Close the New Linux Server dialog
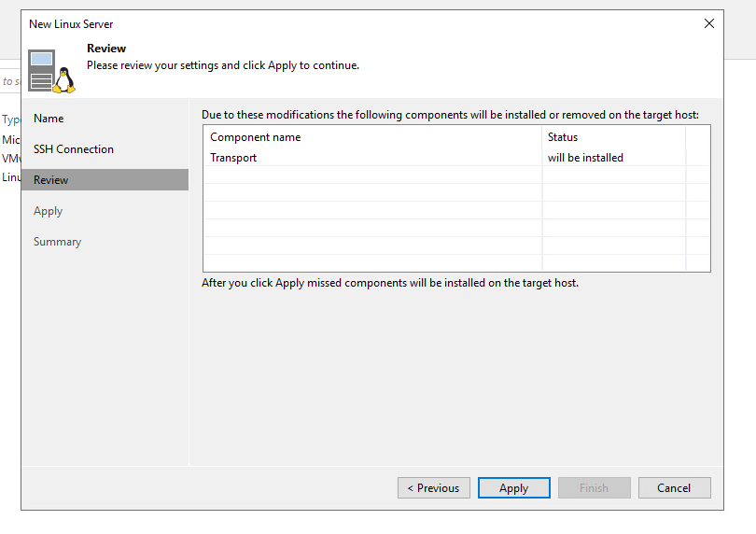Image resolution: width=756 pixels, height=534 pixels. click(708, 23)
